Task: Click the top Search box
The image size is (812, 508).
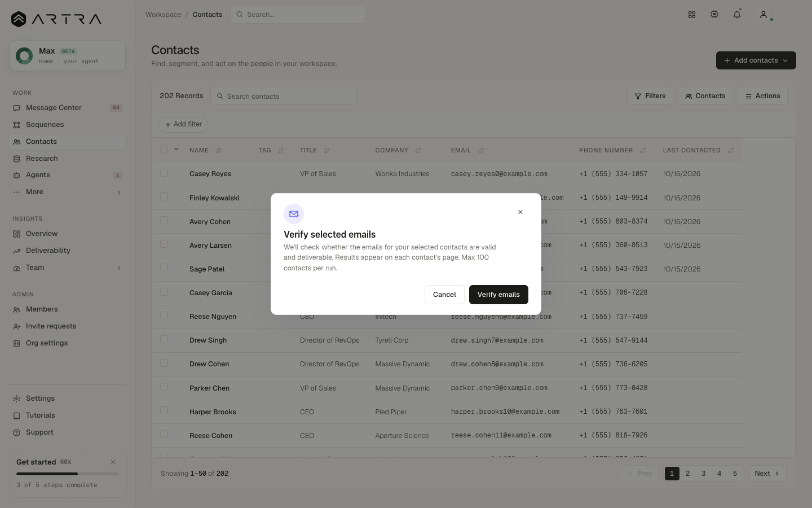Action: [298, 15]
